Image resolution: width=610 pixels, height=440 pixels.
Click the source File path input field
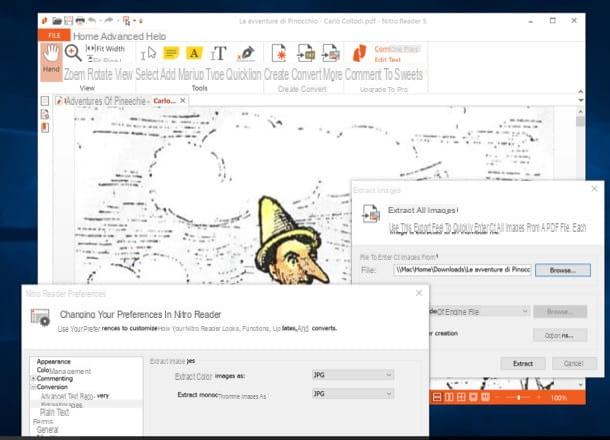coord(462,270)
